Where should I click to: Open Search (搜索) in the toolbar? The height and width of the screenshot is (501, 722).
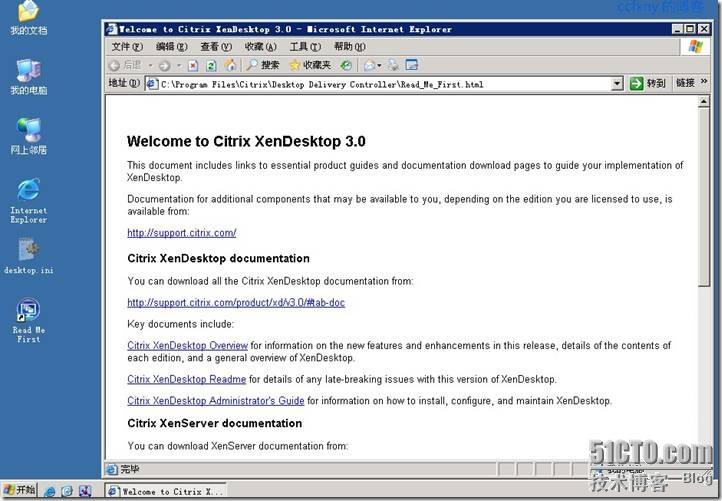(x=263, y=65)
